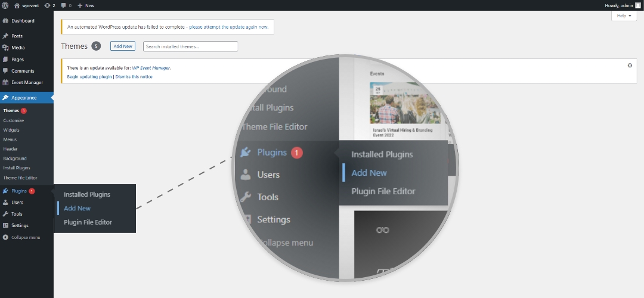Open comments bubble icon in admin bar
Screen dimensions: 644x298
(x=63, y=6)
